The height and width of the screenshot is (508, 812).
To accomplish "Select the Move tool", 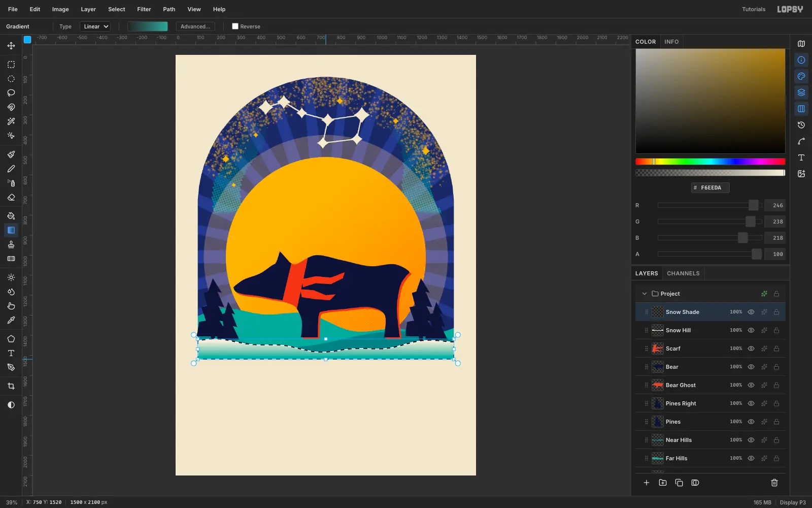I will pos(11,46).
